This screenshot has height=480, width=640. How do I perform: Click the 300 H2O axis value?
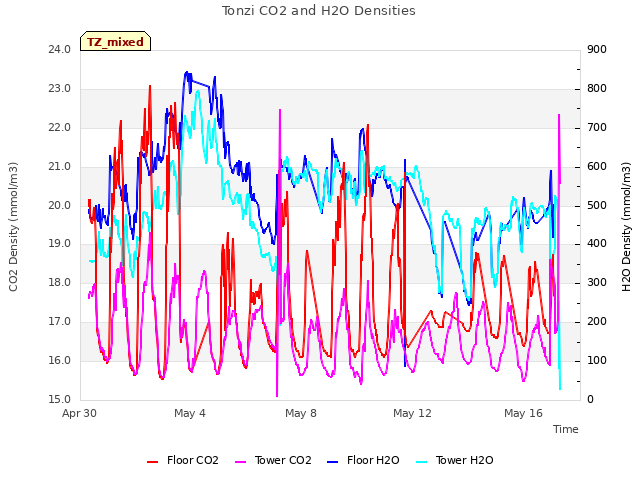coord(597,282)
